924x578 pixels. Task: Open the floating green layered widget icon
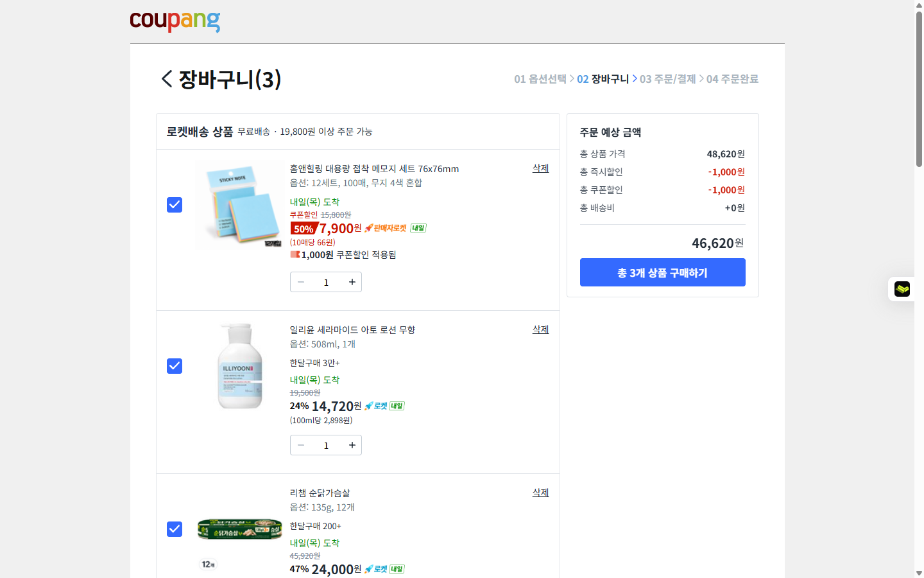(x=902, y=289)
